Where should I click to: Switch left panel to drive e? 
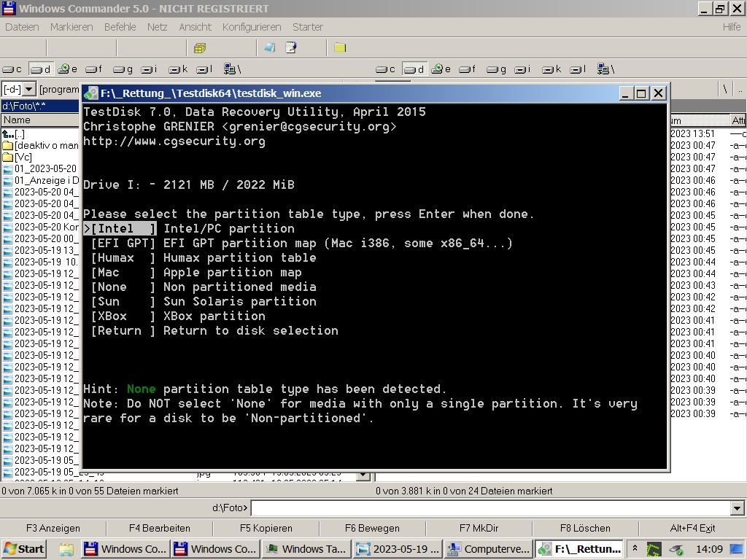coord(68,69)
